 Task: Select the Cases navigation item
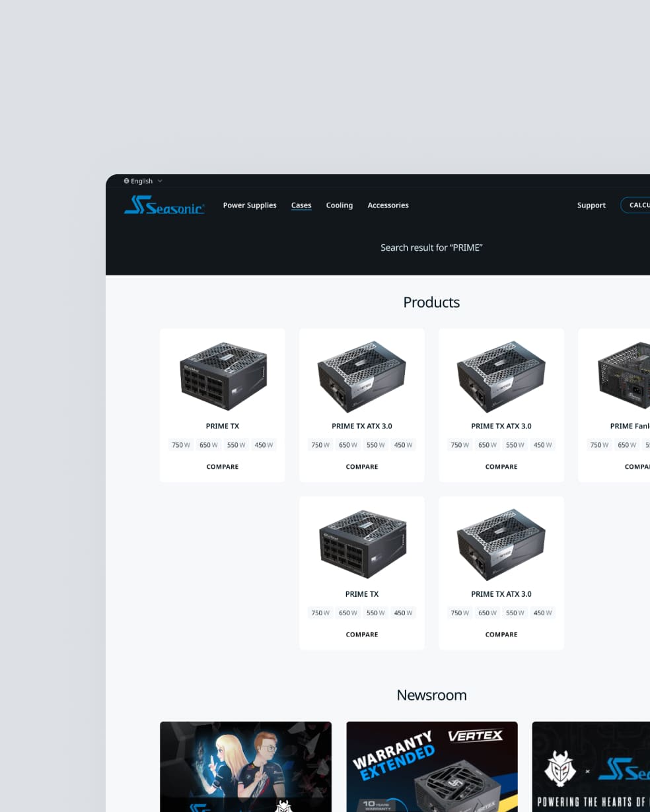pyautogui.click(x=301, y=205)
